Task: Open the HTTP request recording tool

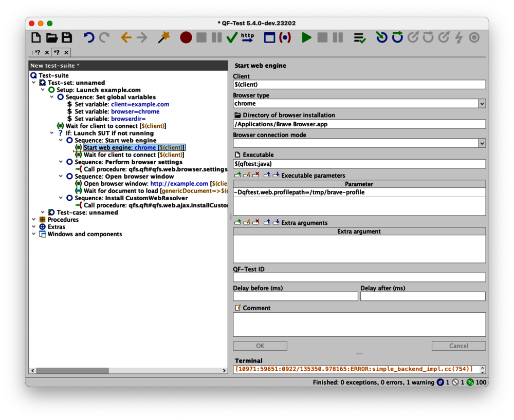Action: (247, 36)
